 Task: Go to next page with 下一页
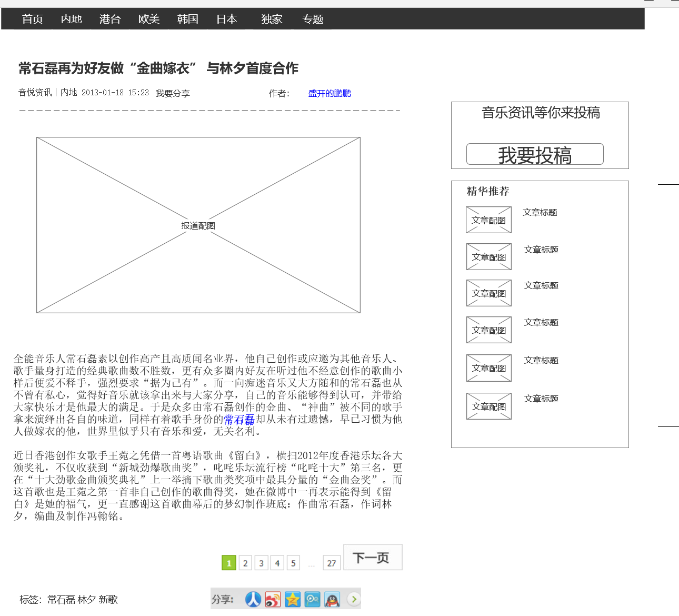(x=373, y=557)
